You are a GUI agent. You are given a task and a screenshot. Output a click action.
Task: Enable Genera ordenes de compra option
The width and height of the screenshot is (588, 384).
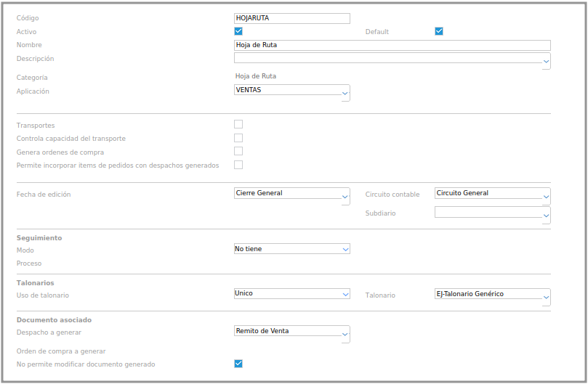tap(238, 152)
